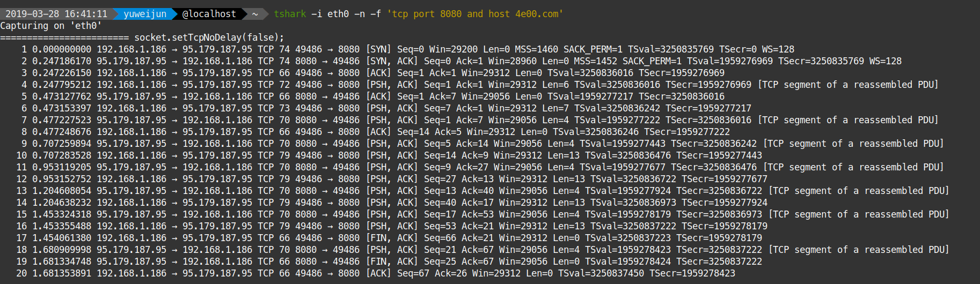Click the [SYN, ACK] flag in packet 2
The image size is (980, 284).
[x=392, y=61]
